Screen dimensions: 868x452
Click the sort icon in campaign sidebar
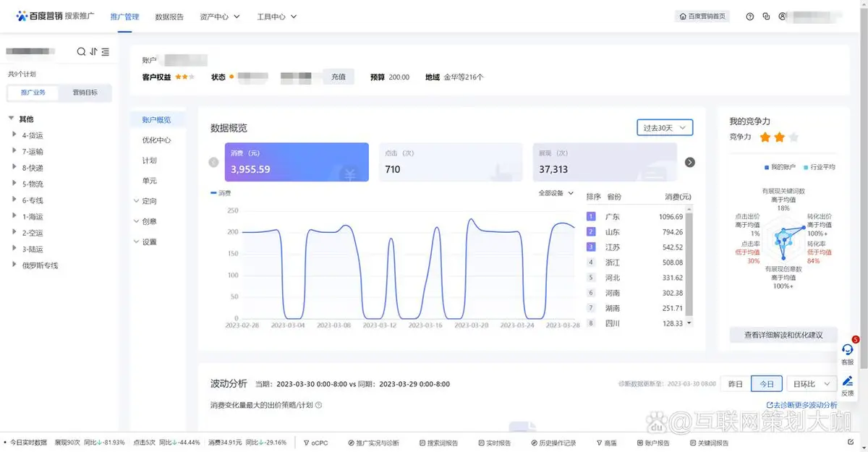tap(93, 52)
